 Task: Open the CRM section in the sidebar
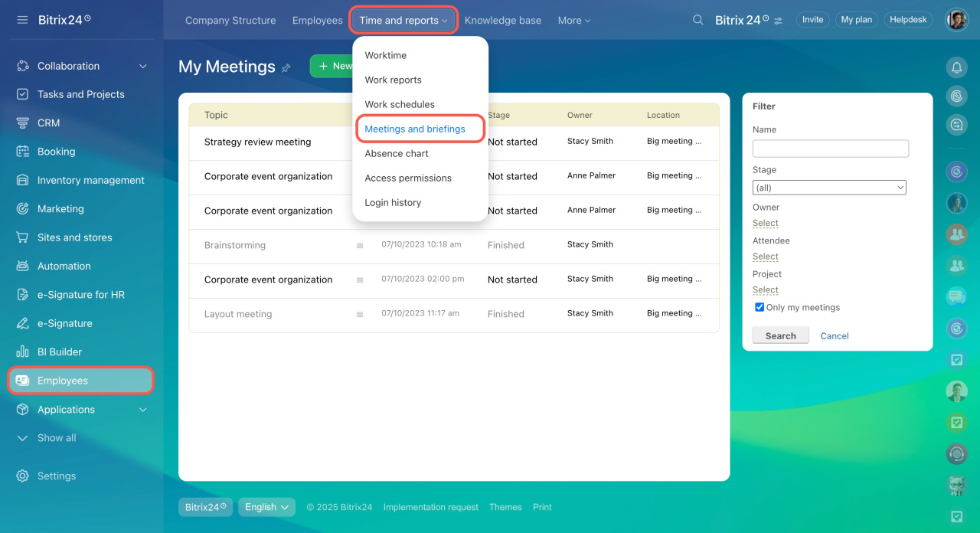click(x=48, y=123)
